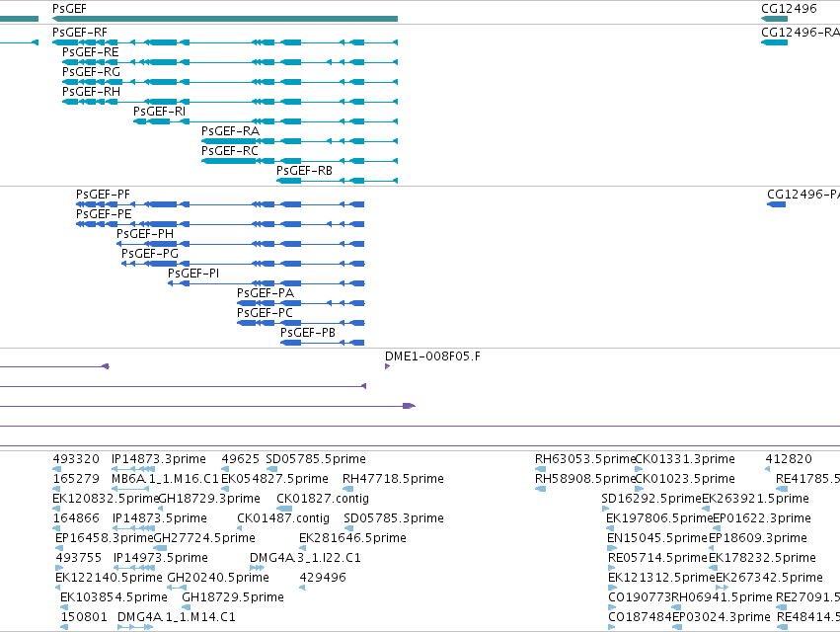Click the PsGEF-RC transcript label
The width and height of the screenshot is (840, 632).
coord(230,151)
